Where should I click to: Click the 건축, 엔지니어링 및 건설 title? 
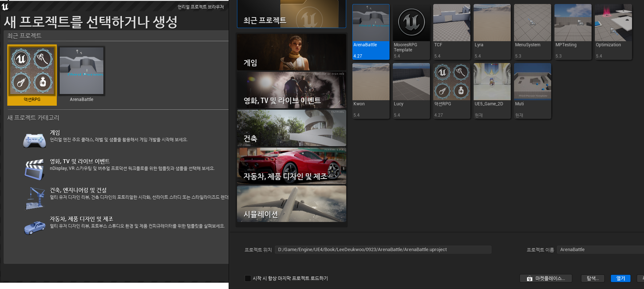(78, 190)
